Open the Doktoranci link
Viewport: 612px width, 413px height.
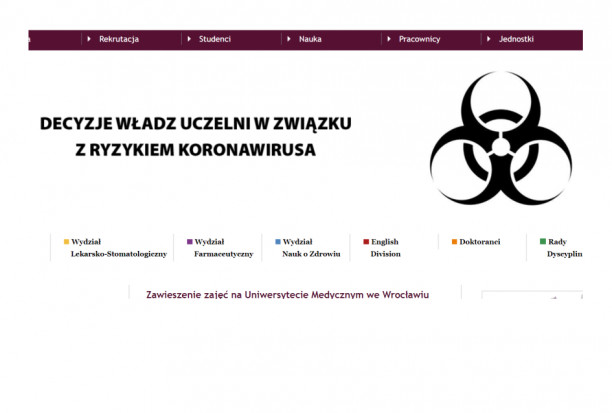(480, 242)
